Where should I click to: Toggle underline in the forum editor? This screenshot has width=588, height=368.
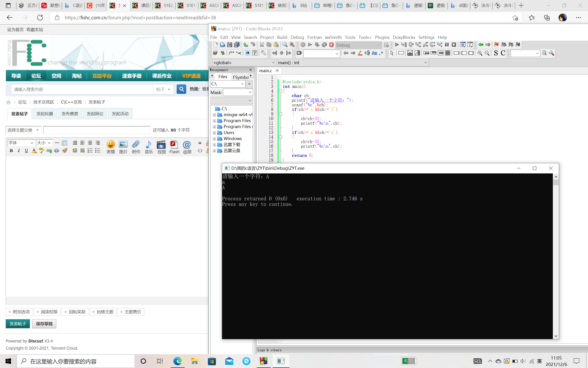pyautogui.click(x=26, y=151)
